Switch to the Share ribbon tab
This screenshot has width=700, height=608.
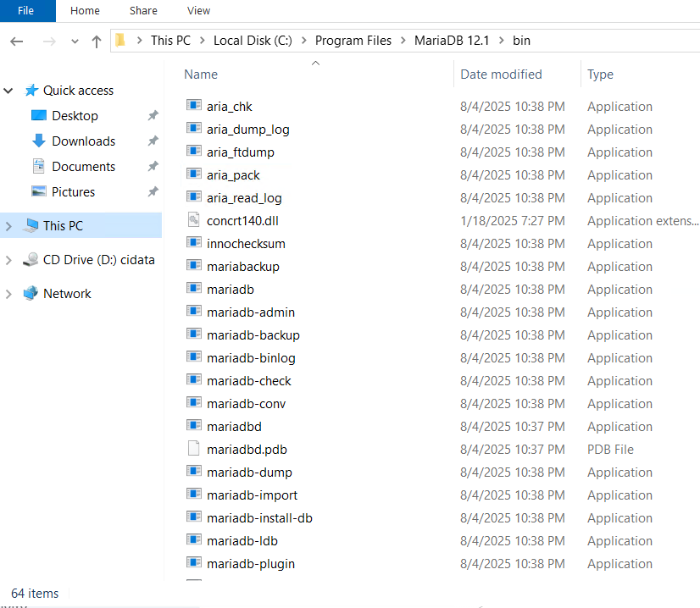click(x=143, y=11)
